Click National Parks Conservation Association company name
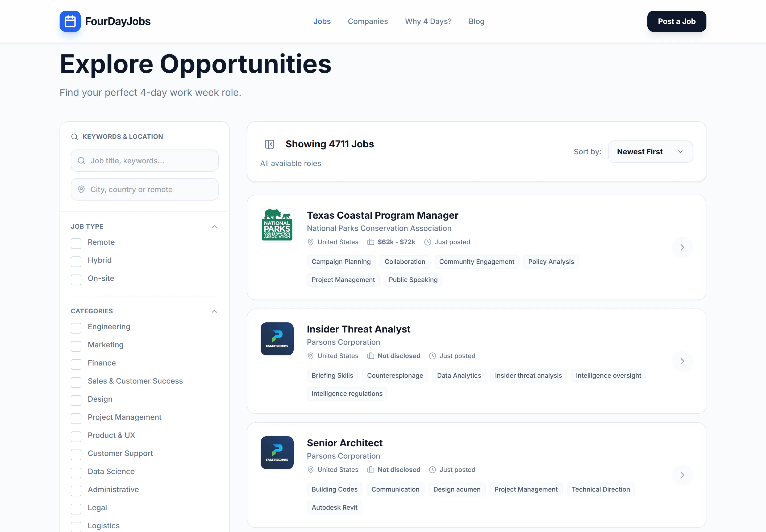Image resolution: width=766 pixels, height=532 pixels. [x=379, y=228]
